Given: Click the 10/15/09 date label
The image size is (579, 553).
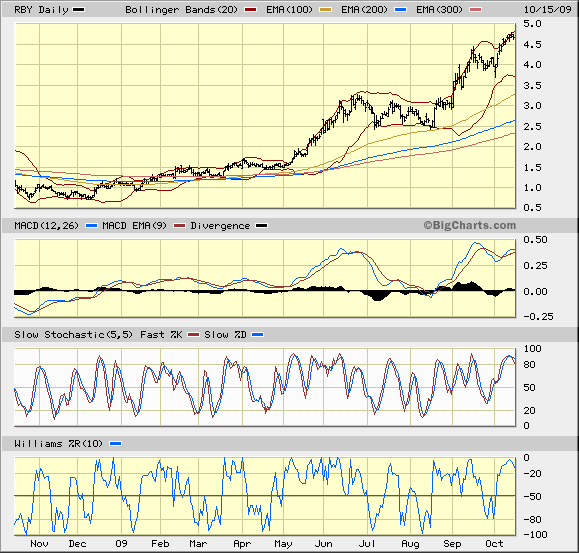Looking at the screenshot, I should 548,10.
